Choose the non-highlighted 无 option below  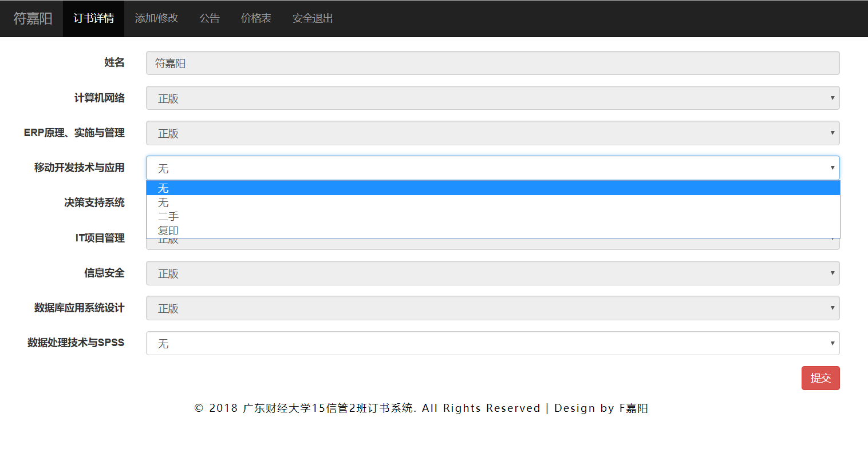click(492, 202)
